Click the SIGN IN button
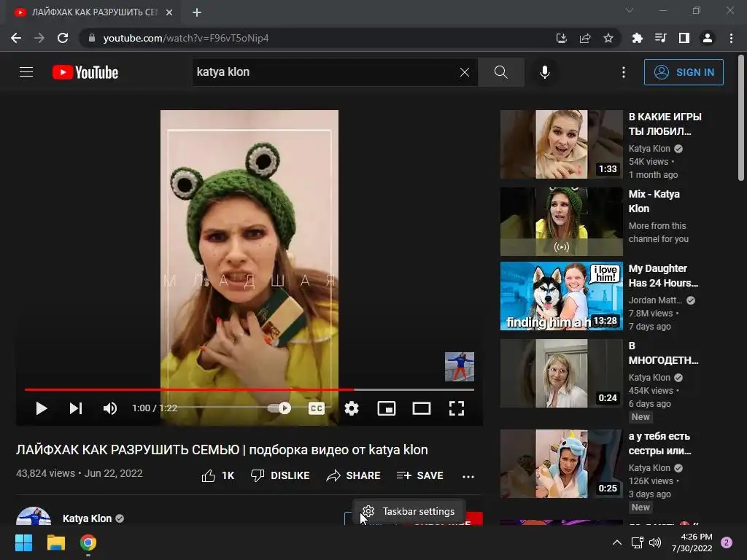Screen dimensions: 747x560 point(684,72)
